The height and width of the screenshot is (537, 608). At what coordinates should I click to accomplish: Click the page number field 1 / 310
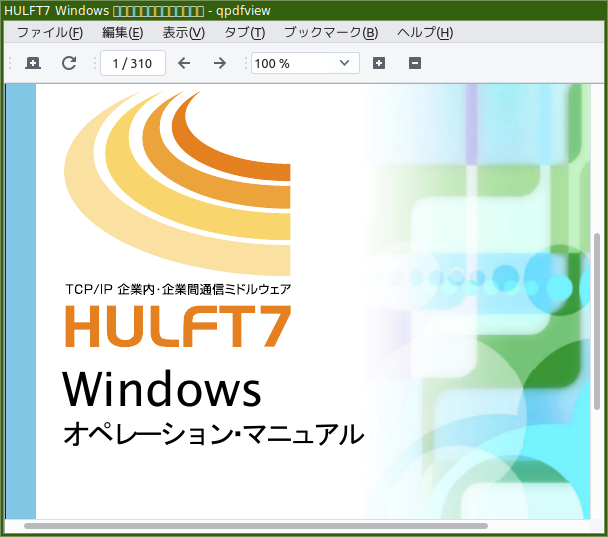133,63
